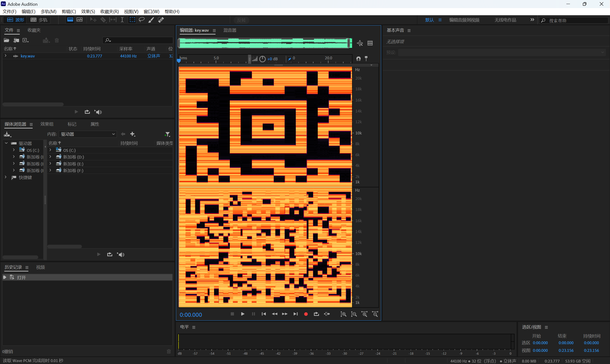
Task: Open the new file dropdown icon
Action: (26, 40)
